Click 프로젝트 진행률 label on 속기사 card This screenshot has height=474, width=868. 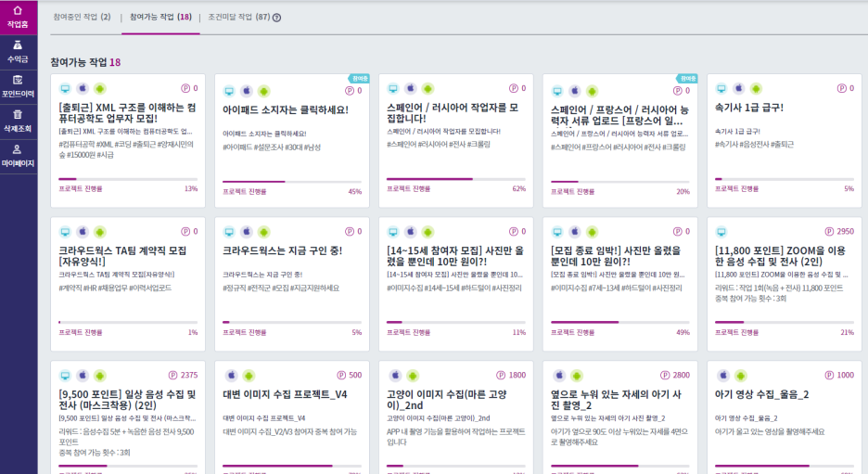pyautogui.click(x=736, y=189)
